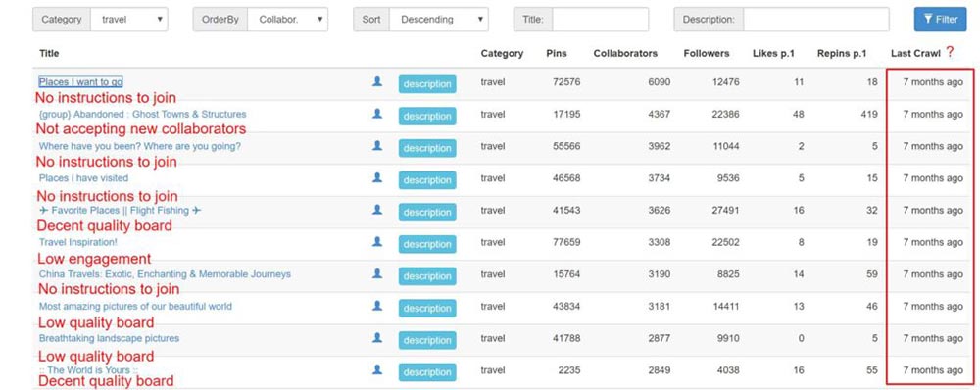
Task: Show description for Where have you been board
Action: [x=427, y=148]
